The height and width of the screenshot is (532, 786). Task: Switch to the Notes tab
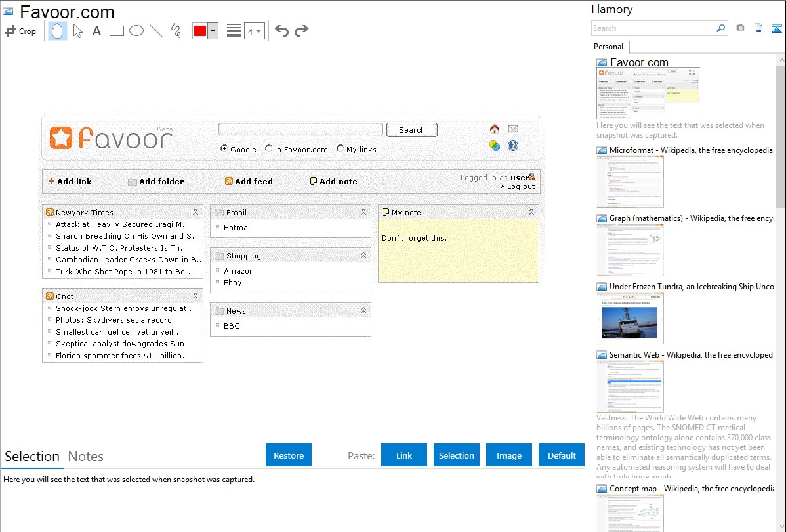tap(86, 457)
